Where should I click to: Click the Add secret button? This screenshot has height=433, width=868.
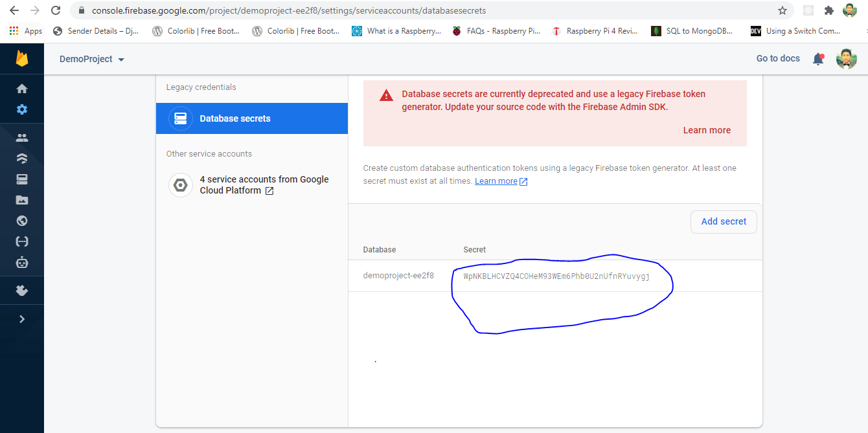click(724, 221)
